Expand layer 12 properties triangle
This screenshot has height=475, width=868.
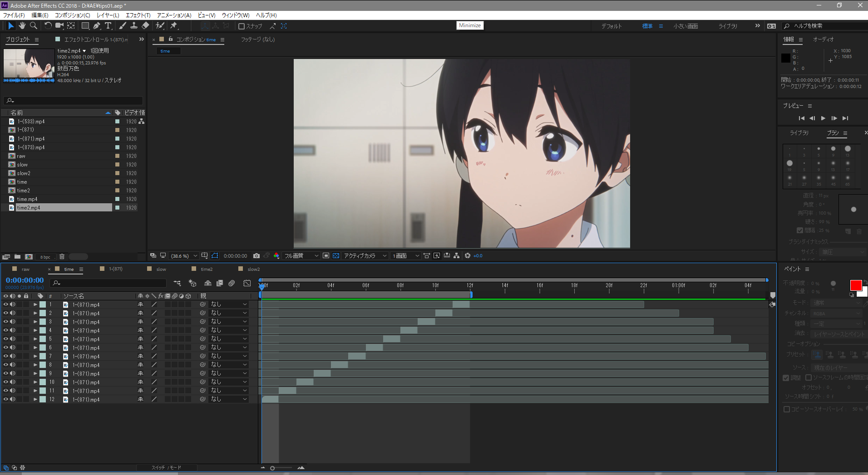pyautogui.click(x=35, y=399)
